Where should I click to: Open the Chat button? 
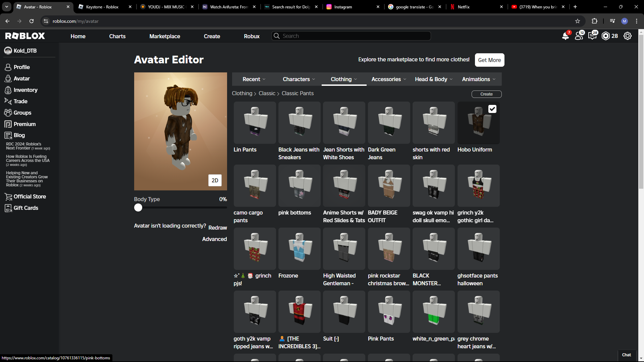(x=627, y=355)
